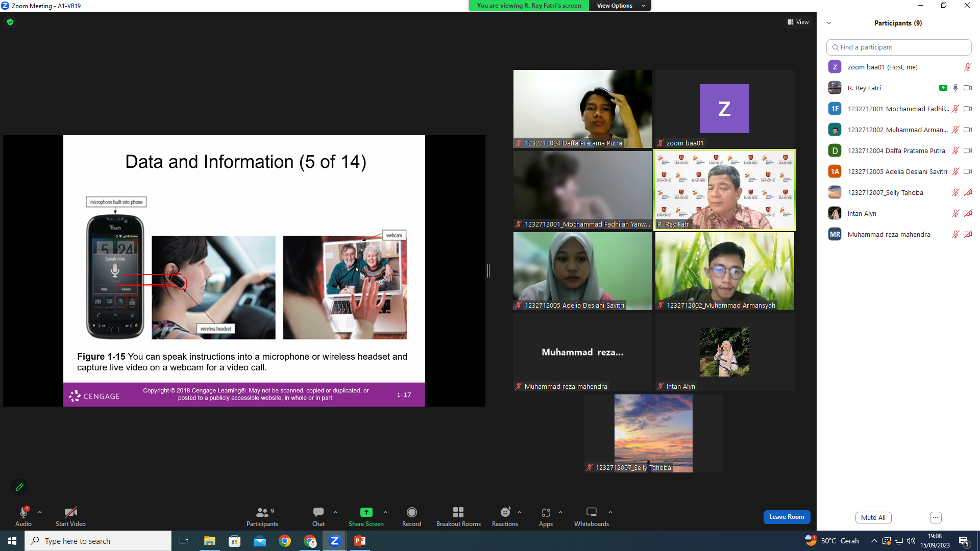Image resolution: width=980 pixels, height=551 pixels.
Task: Click Adelia Desiani Savitri's video tile
Action: pyautogui.click(x=583, y=271)
